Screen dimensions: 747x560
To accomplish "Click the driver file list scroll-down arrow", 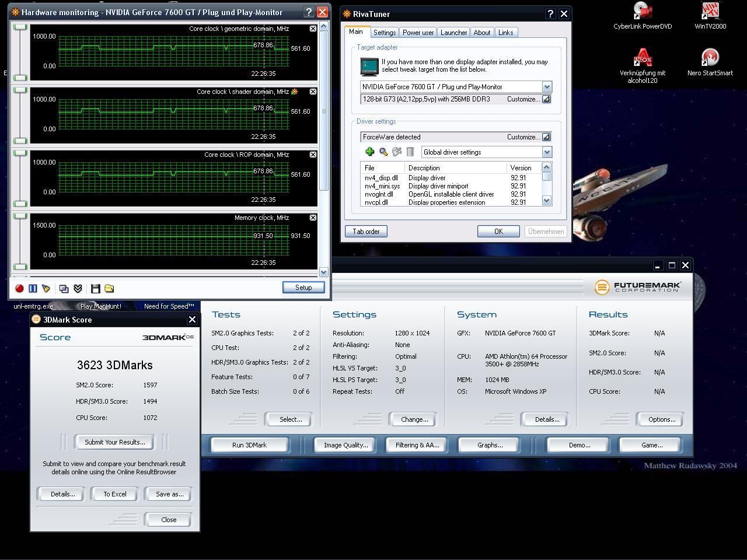I will [x=547, y=201].
